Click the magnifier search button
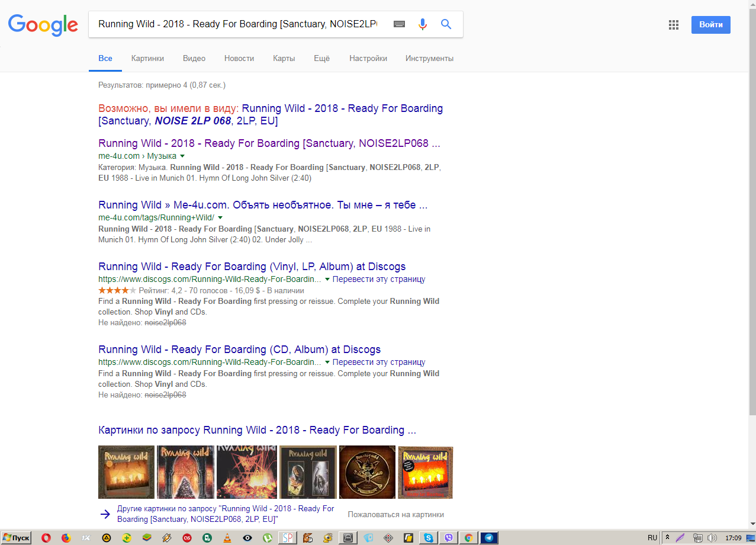This screenshot has height=545, width=756. [x=446, y=24]
